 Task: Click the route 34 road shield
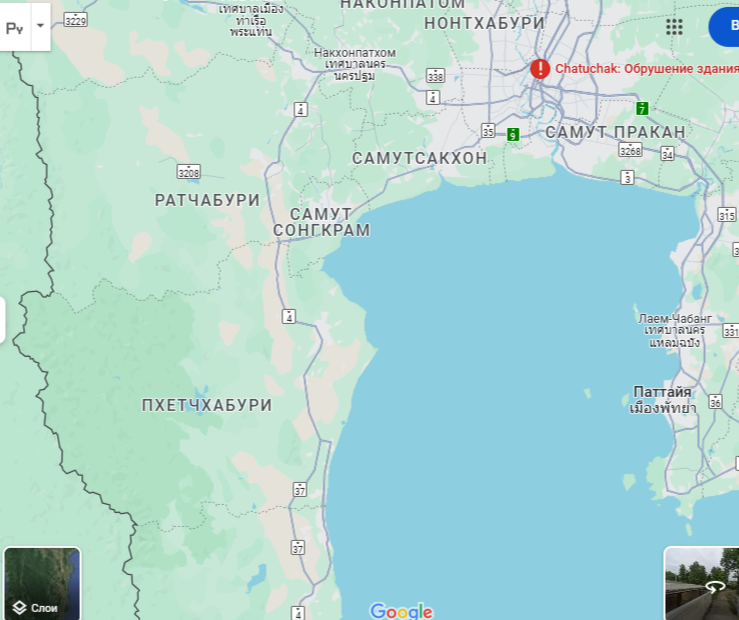click(667, 153)
